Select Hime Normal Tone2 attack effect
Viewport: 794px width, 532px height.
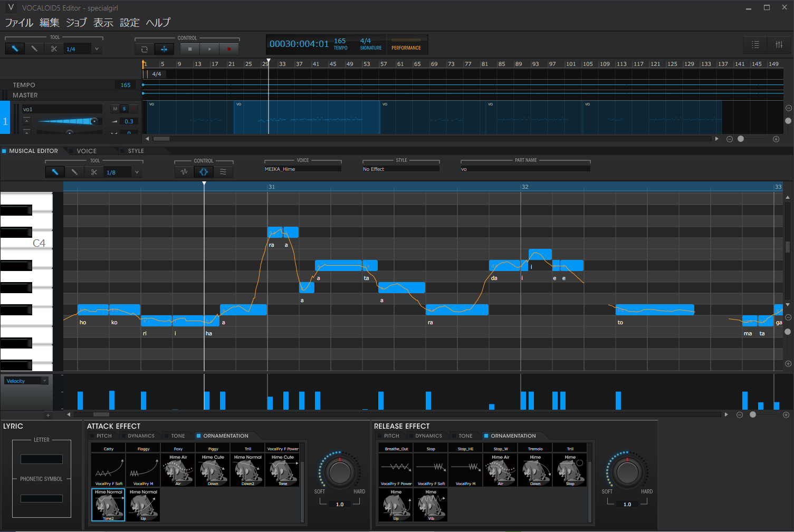108,505
